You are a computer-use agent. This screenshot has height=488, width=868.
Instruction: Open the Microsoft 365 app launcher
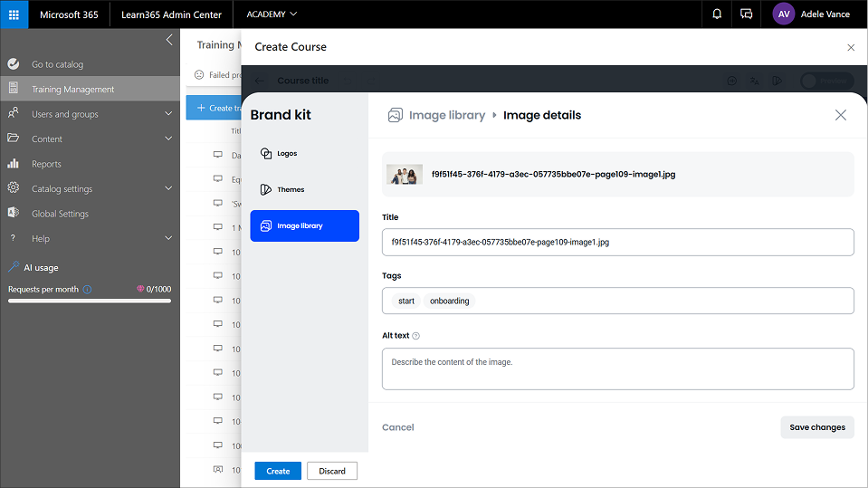tap(14, 14)
